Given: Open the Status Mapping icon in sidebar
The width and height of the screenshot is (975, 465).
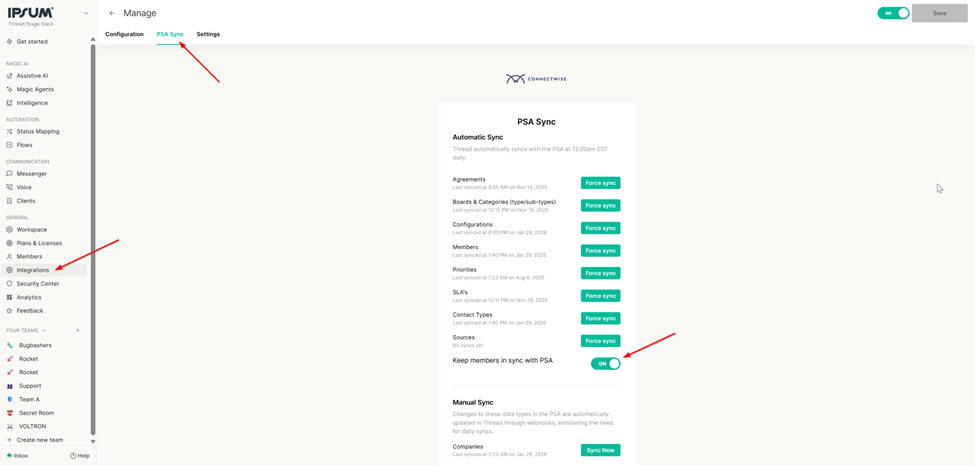Looking at the screenshot, I should [10, 131].
